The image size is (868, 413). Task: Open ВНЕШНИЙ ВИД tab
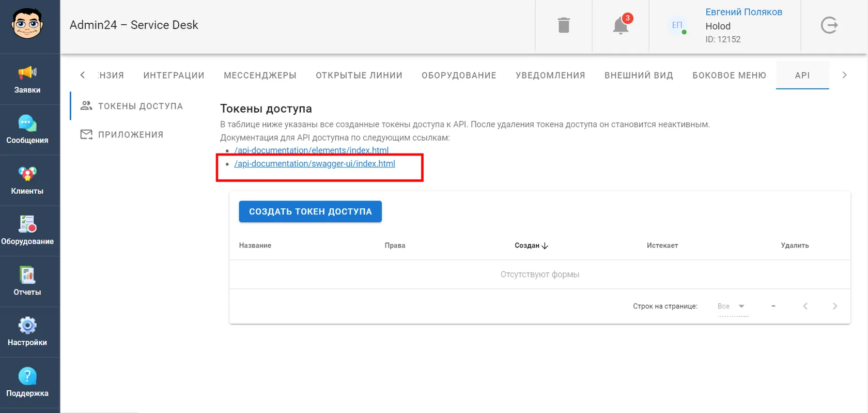pyautogui.click(x=639, y=75)
